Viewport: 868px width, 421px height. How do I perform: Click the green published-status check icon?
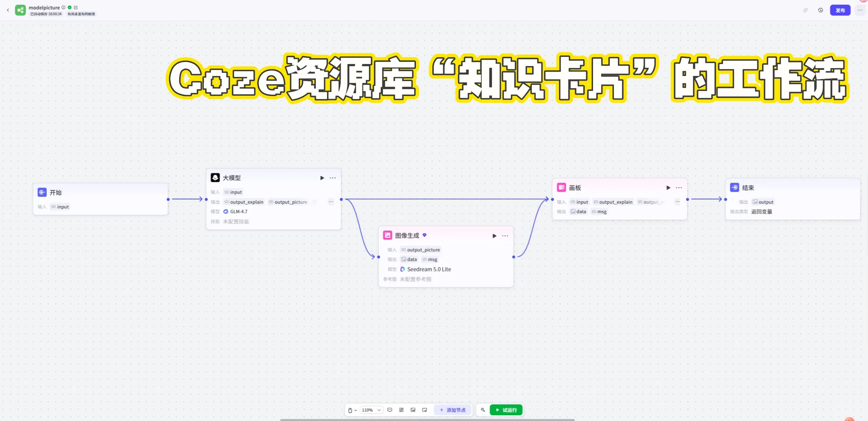(x=70, y=7)
